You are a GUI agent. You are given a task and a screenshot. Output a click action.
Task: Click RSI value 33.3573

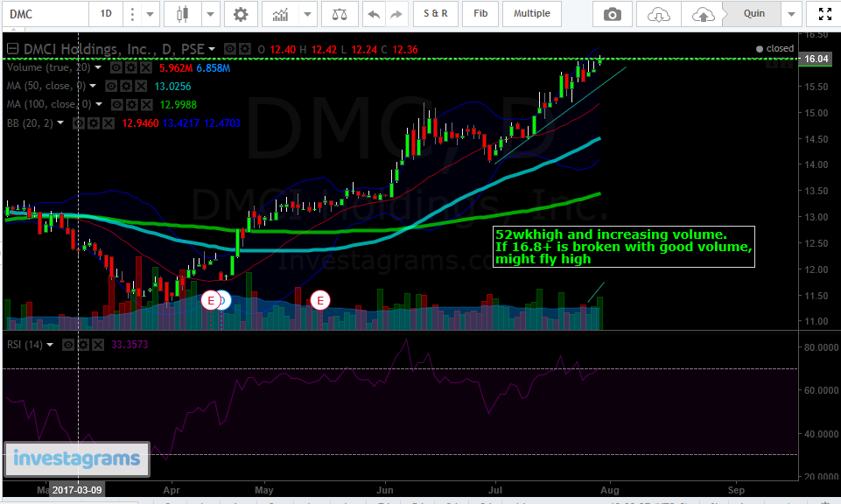130,345
